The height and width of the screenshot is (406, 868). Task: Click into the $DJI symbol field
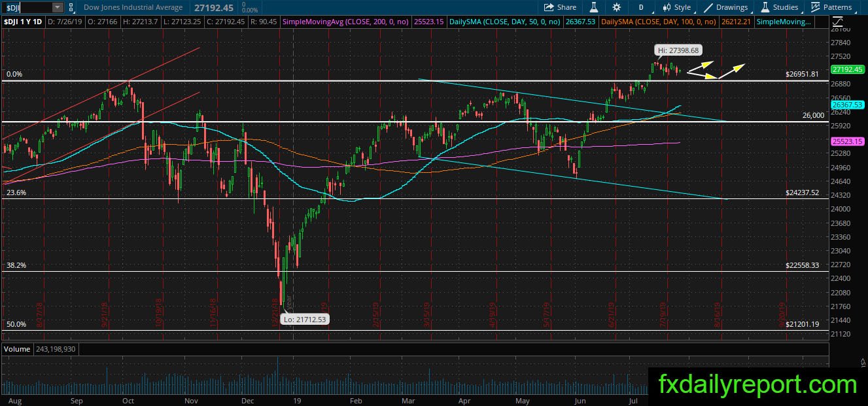pyautogui.click(x=26, y=7)
